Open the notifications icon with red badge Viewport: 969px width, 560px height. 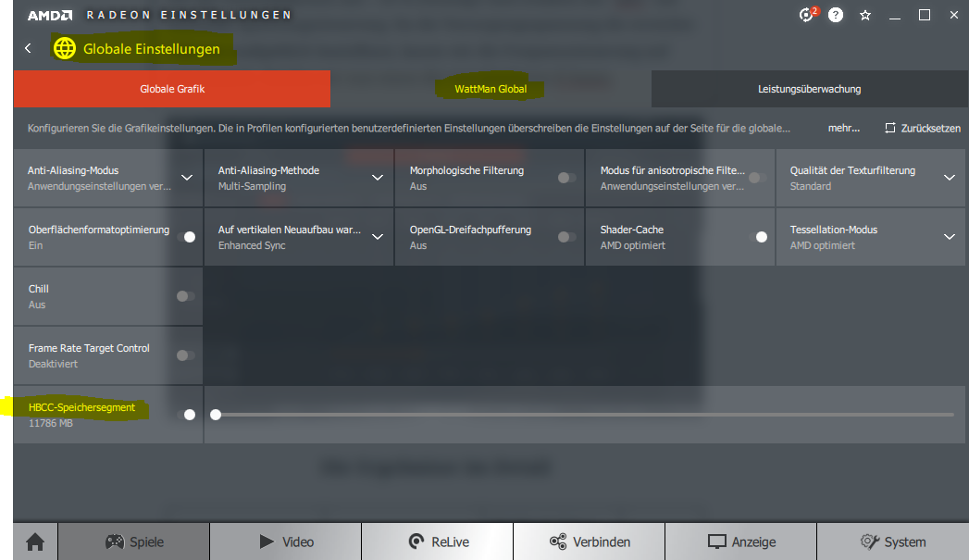(x=807, y=16)
